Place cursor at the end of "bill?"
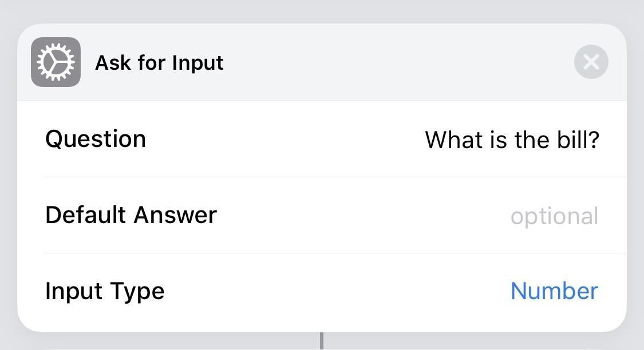 coord(599,140)
